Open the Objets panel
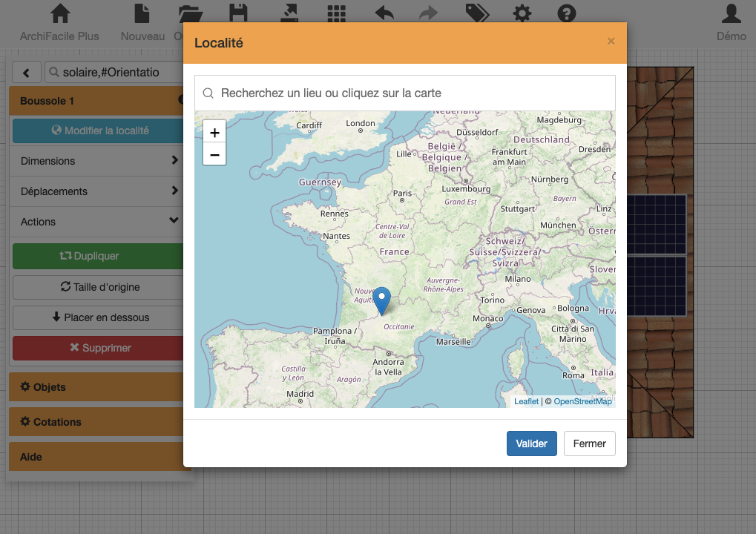 (96, 387)
